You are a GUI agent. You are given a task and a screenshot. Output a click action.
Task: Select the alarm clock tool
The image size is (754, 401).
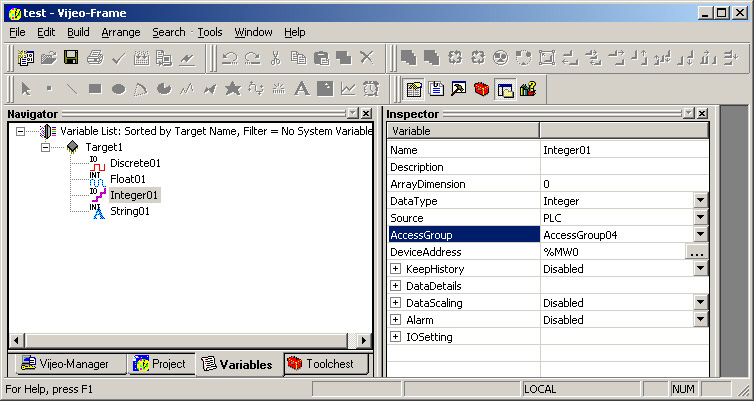pyautogui.click(x=371, y=88)
